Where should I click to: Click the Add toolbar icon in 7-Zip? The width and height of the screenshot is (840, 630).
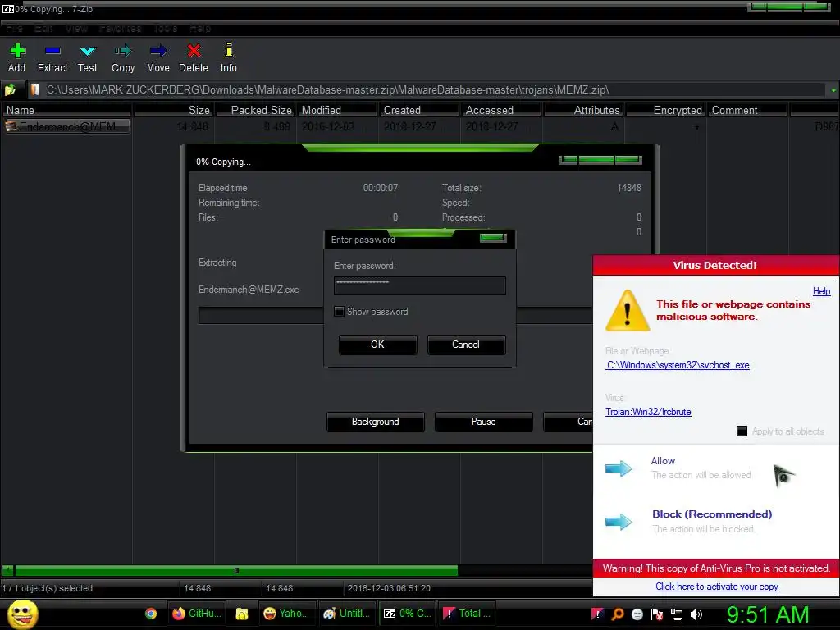17,52
